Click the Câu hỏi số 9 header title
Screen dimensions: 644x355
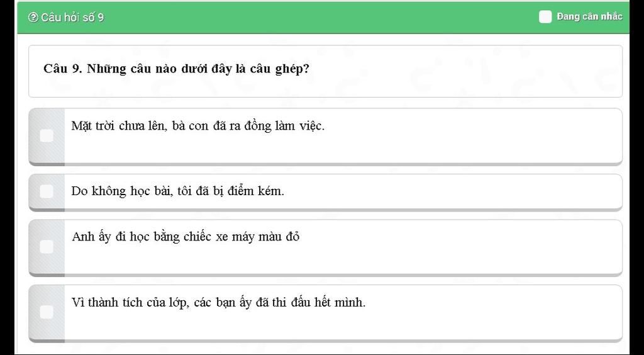72,18
